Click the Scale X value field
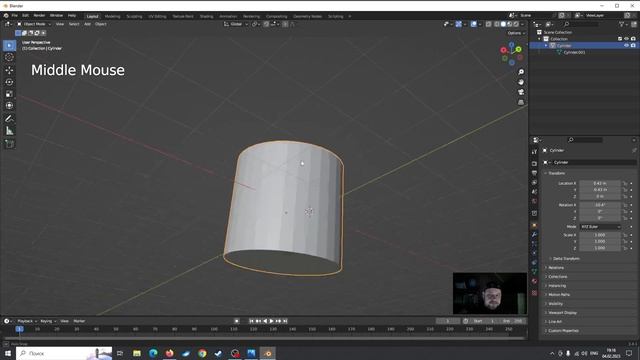This screenshot has width=640, height=360. [600, 235]
